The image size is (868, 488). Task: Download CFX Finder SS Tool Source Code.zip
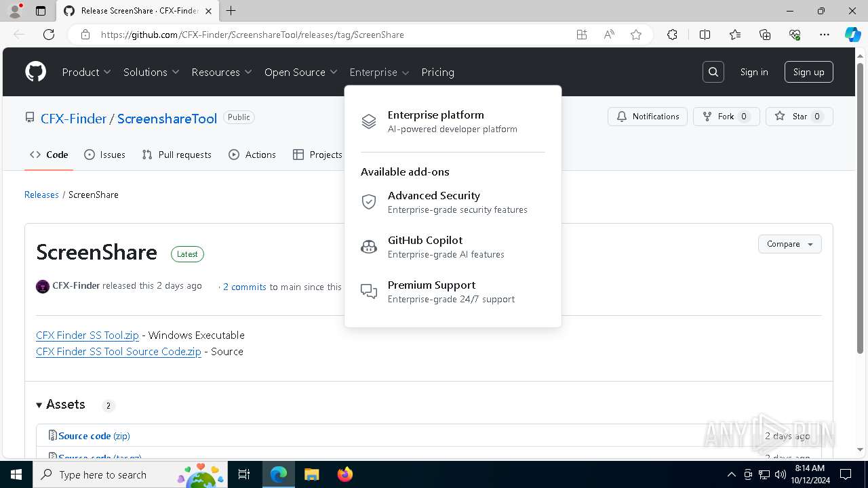(119, 351)
